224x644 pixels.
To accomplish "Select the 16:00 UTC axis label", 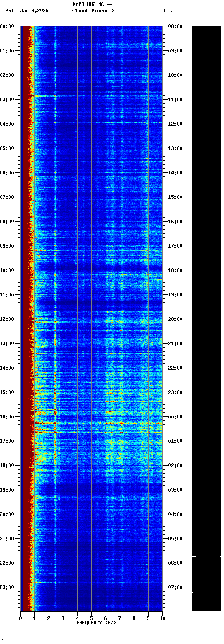I will coord(175,222).
